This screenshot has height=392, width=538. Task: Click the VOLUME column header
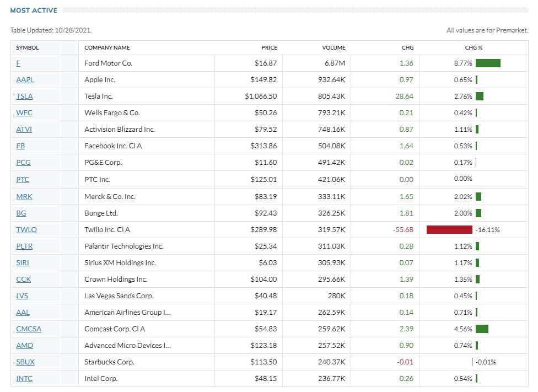tap(333, 48)
